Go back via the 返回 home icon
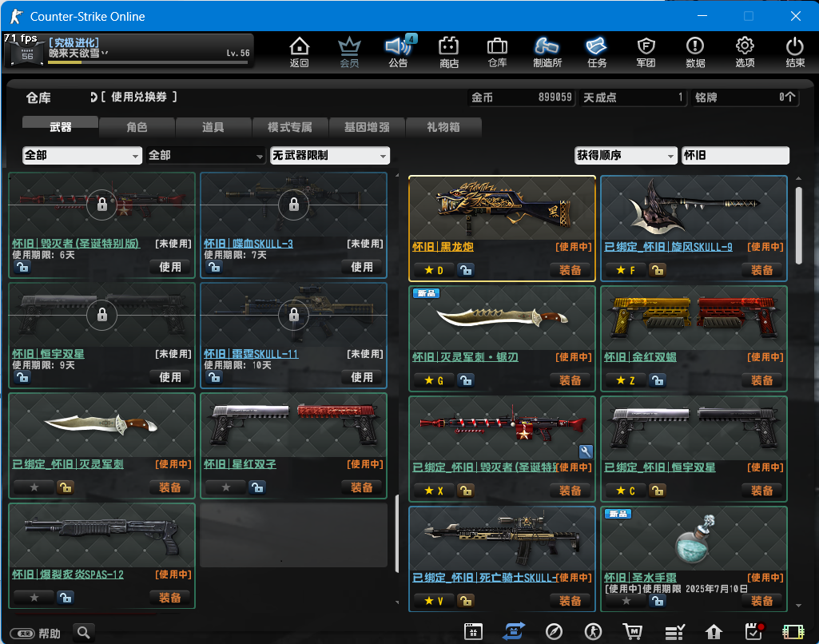 (300, 52)
